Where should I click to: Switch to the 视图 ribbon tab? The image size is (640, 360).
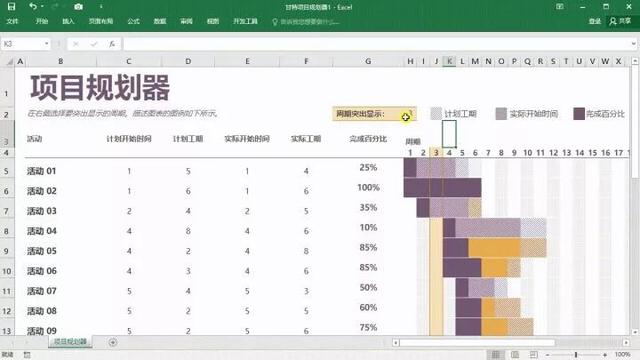pyautogui.click(x=213, y=21)
